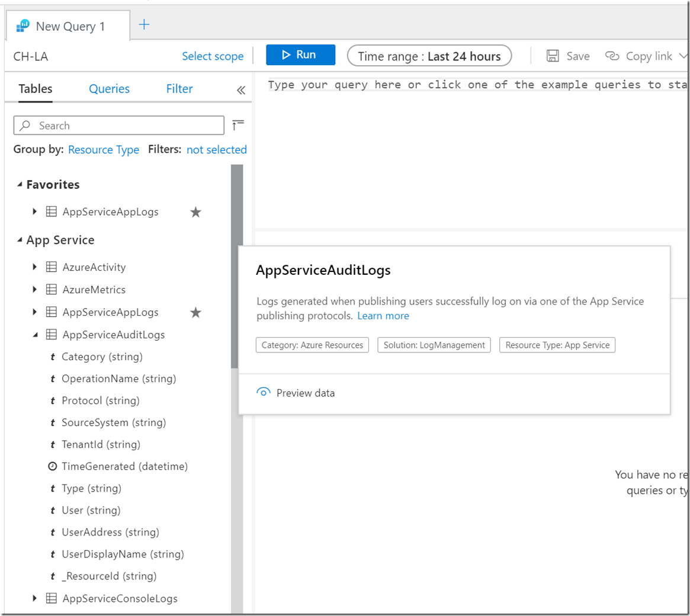
Task: Unfavorite AppServiceAppLogs star under Favorites
Action: [x=195, y=212]
